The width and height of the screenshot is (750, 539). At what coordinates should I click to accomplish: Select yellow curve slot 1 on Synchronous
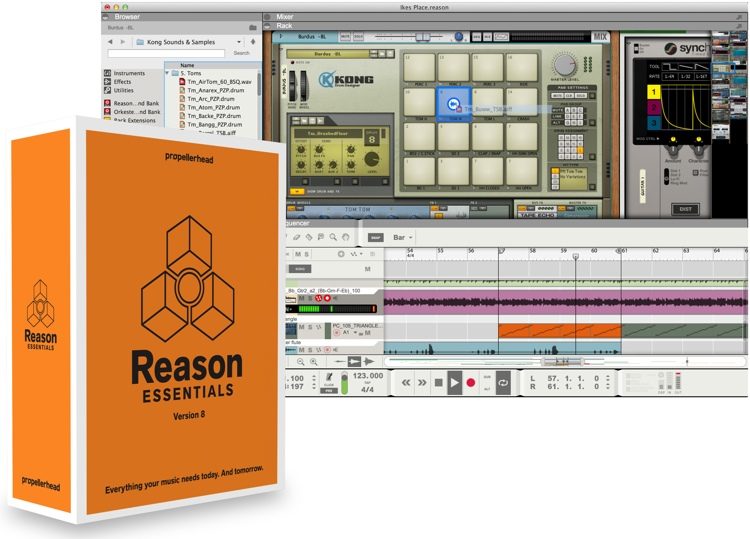653,92
